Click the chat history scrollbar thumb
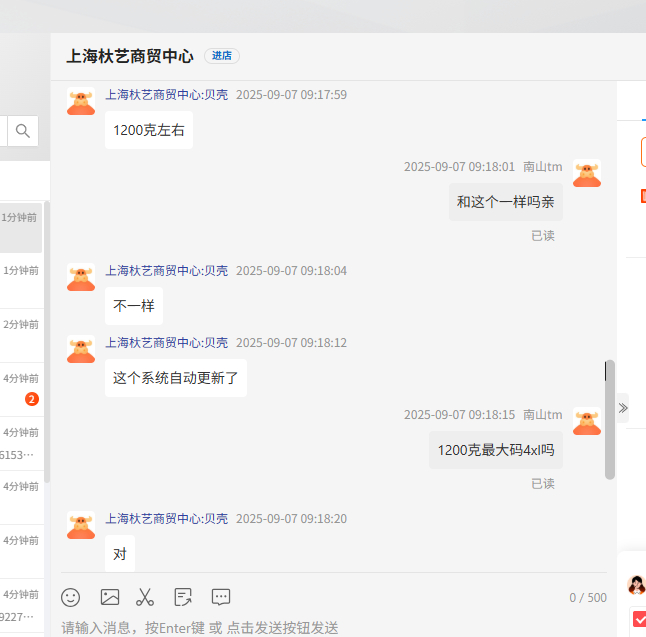This screenshot has height=637, width=646. pyautogui.click(x=610, y=420)
